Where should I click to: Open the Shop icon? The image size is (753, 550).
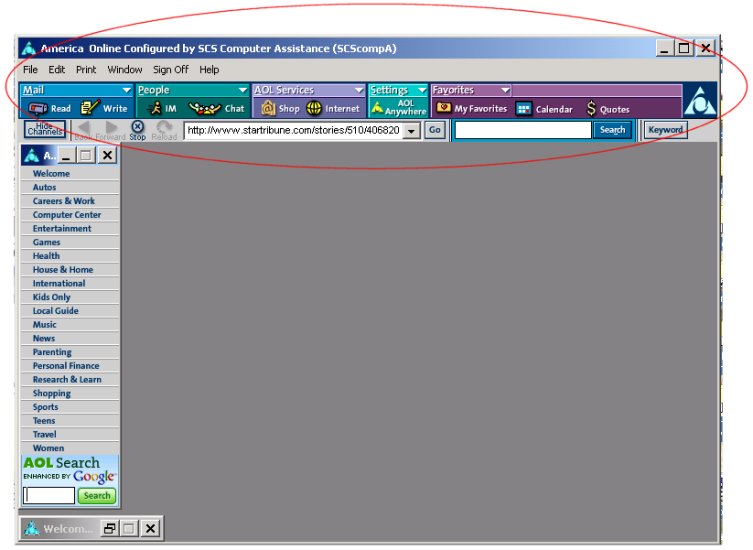coord(268,109)
